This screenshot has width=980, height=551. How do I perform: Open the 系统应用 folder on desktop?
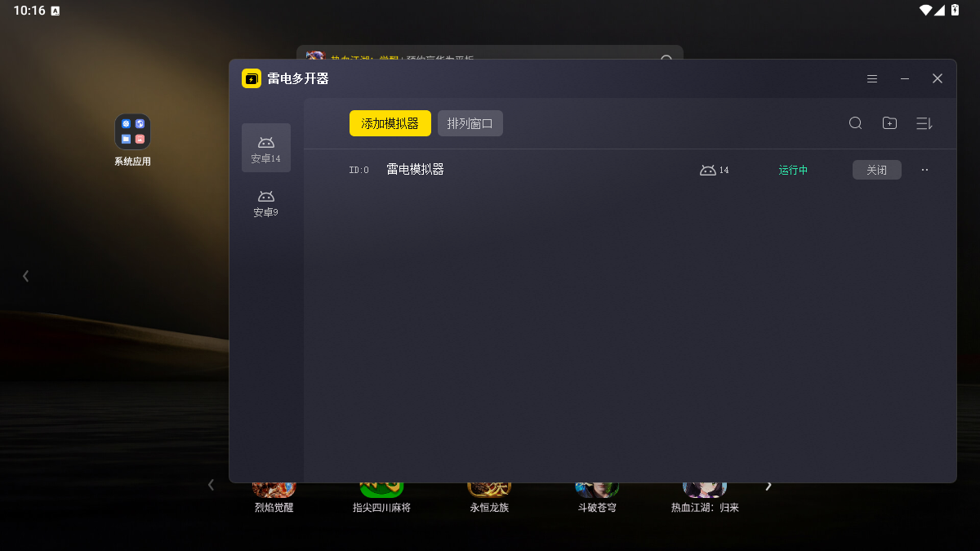[132, 132]
